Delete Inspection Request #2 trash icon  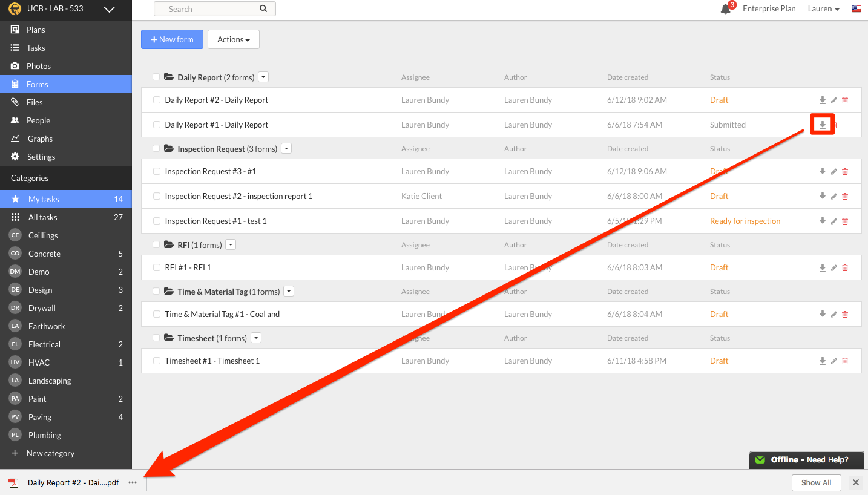click(845, 197)
